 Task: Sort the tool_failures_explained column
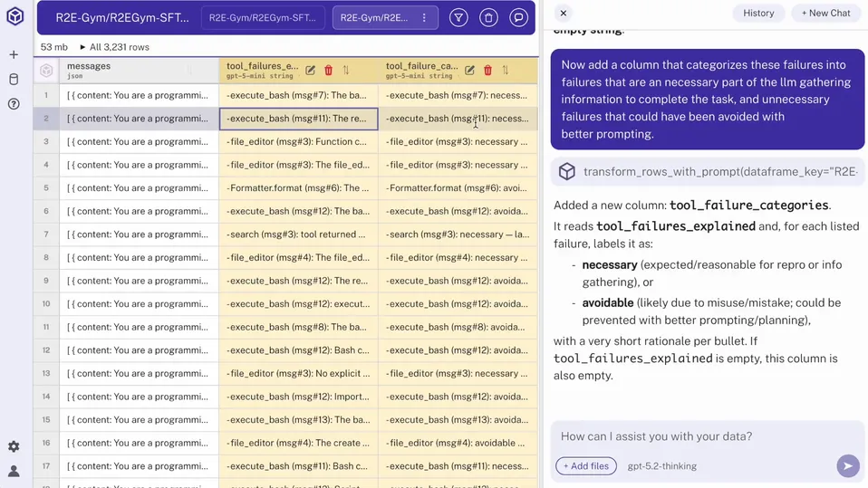click(x=346, y=71)
